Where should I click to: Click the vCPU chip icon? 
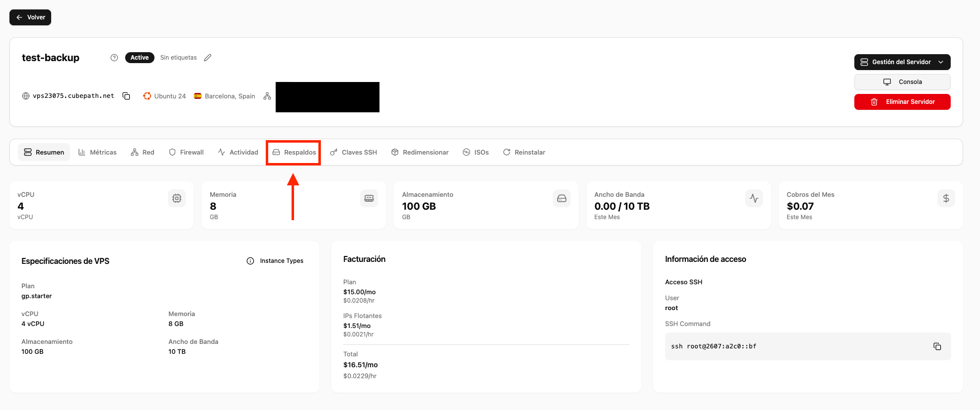click(177, 198)
